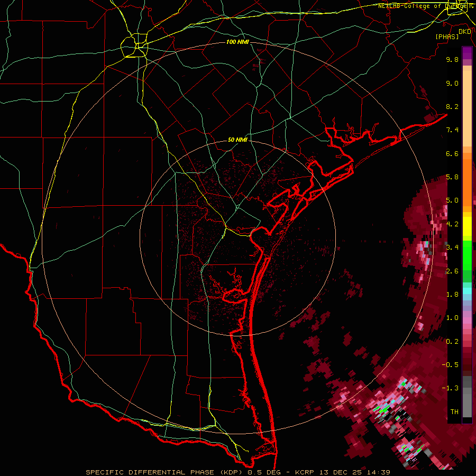The image size is (476, 476).
Task: Click the 9.0 value on the color scale
Action: (x=452, y=83)
